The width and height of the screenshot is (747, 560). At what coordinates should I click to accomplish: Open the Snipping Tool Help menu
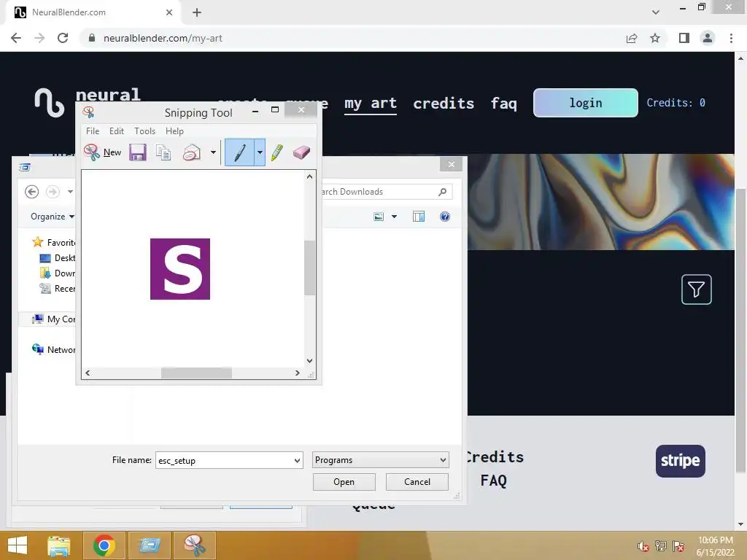click(174, 131)
